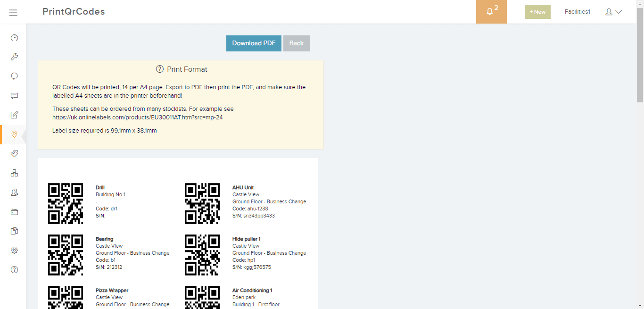Image resolution: width=644 pixels, height=309 pixels.
Task: Open the documents copy icon in sidebar
Action: pos(14,231)
